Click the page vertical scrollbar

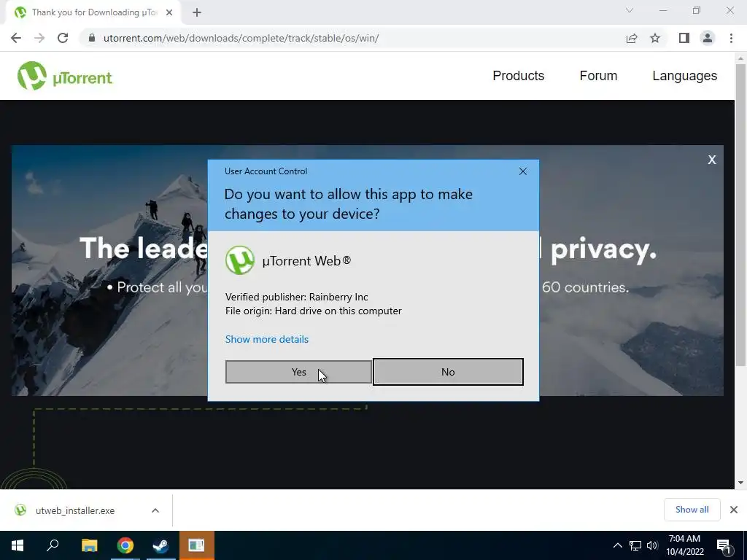tap(740, 215)
